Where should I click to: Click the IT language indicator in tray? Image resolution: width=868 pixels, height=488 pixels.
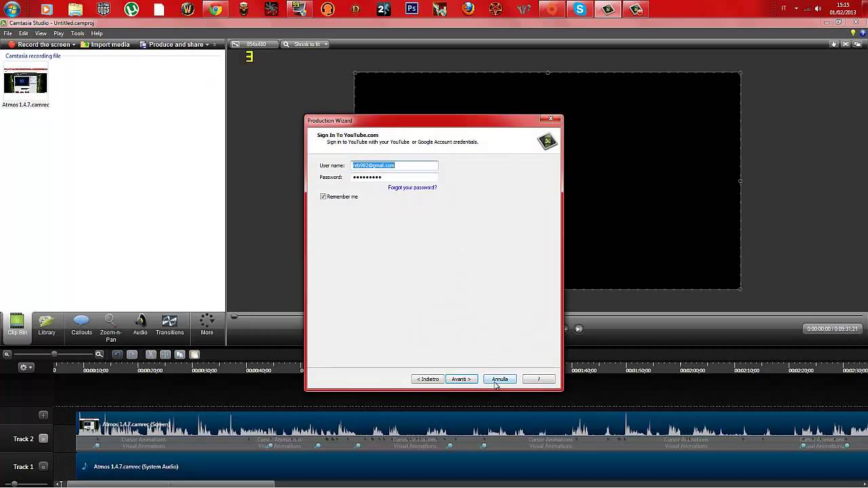784,9
